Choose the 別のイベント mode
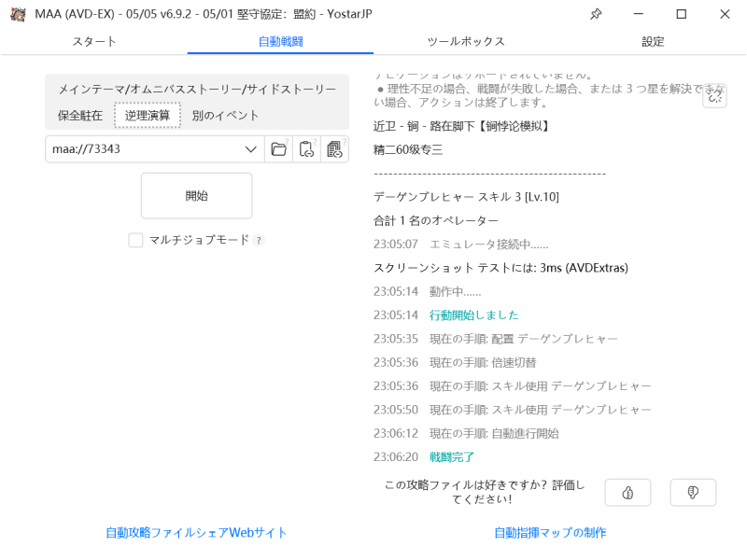 [x=225, y=115]
